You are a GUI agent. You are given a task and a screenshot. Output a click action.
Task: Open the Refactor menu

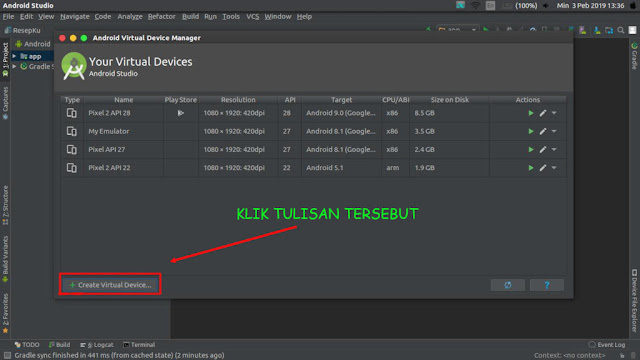[161, 16]
